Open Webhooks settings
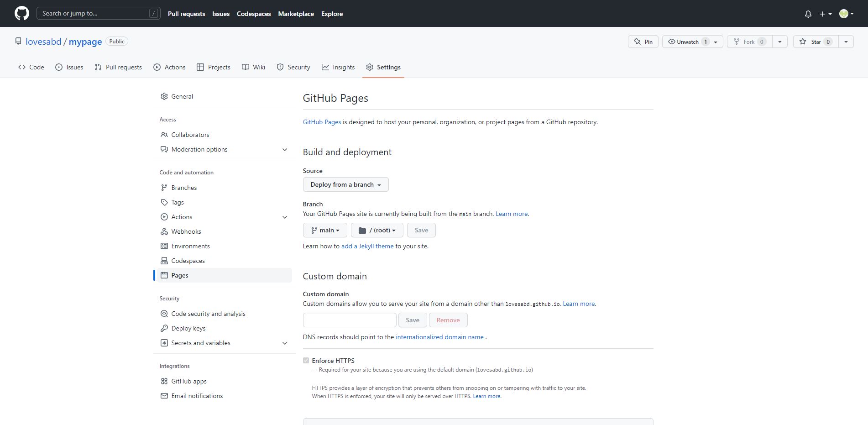 [x=225, y=231]
